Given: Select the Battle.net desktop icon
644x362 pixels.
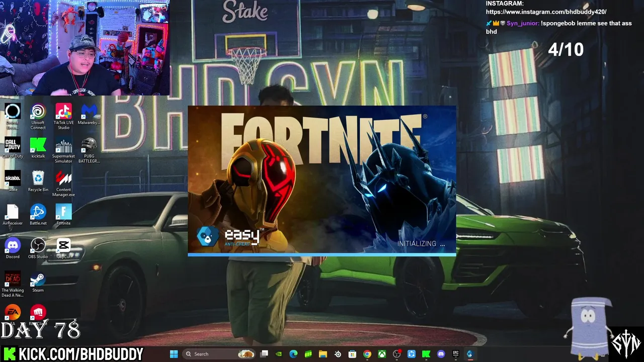Looking at the screenshot, I should click(38, 215).
